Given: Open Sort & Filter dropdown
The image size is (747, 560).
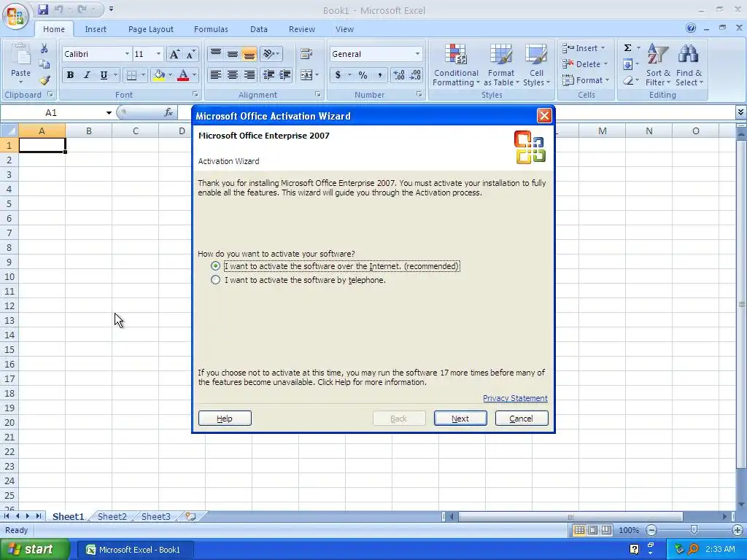Looking at the screenshot, I should (x=658, y=65).
